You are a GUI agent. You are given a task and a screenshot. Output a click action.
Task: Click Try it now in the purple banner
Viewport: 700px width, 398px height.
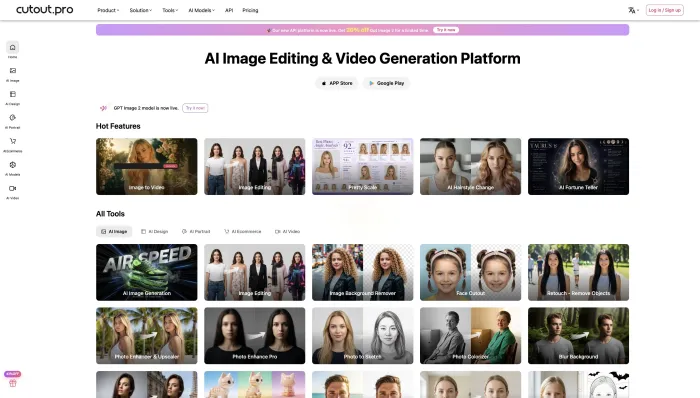pyautogui.click(x=446, y=30)
